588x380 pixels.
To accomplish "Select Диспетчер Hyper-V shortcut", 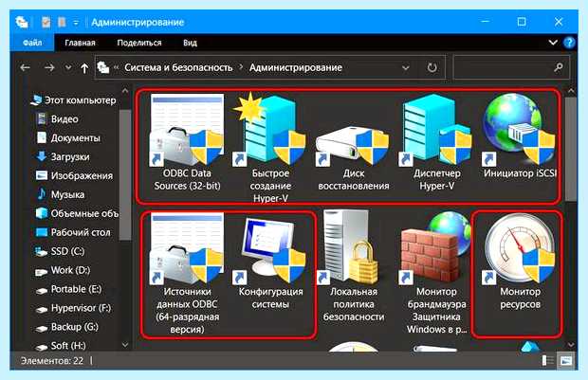I will coord(437,142).
